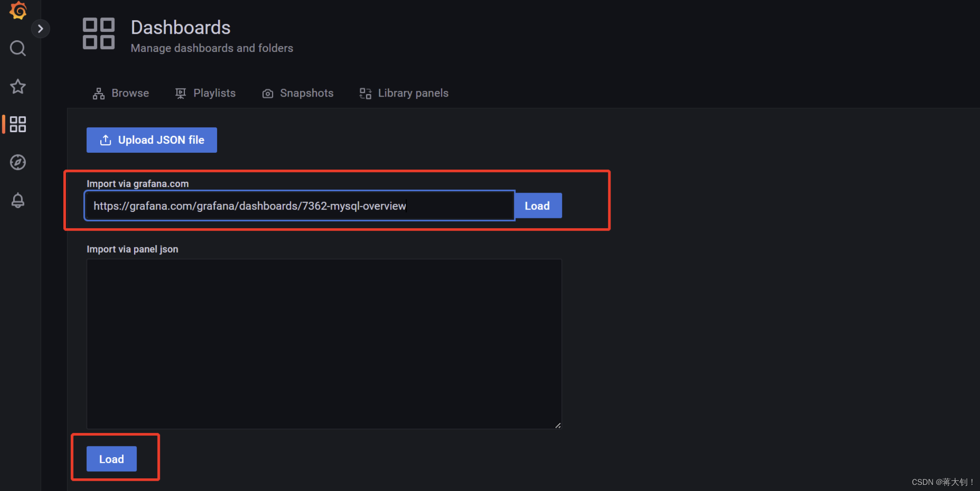
Task: Click the "Import via grafana.com" label
Action: coord(138,184)
